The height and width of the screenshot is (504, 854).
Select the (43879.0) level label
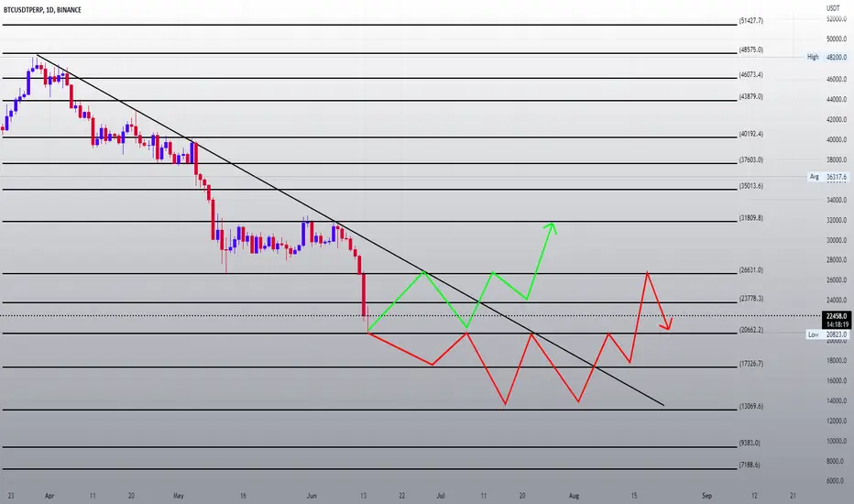(751, 96)
